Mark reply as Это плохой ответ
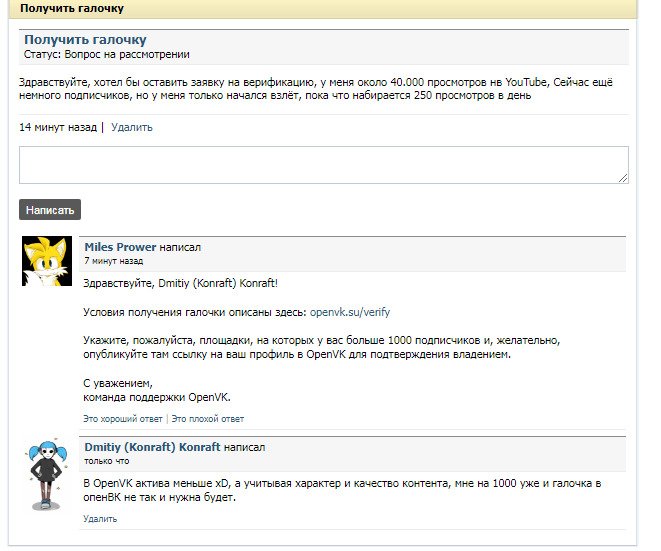661x551 pixels. tap(208, 419)
